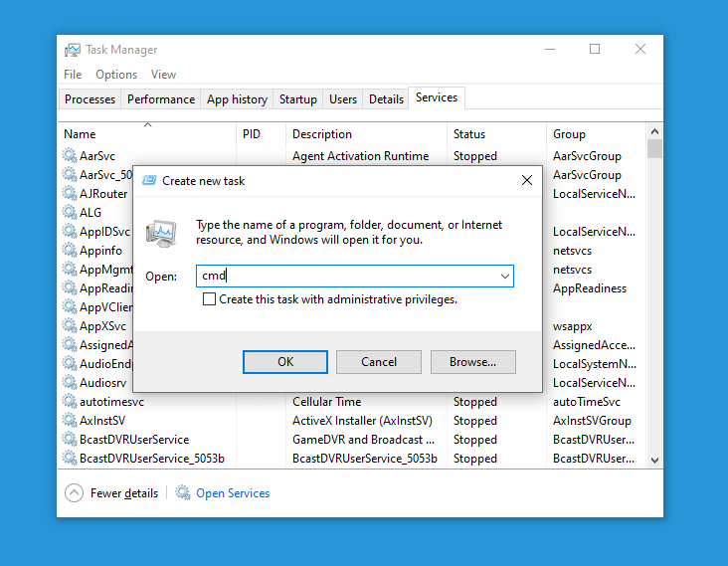Click the Create new task title icon

tap(149, 180)
